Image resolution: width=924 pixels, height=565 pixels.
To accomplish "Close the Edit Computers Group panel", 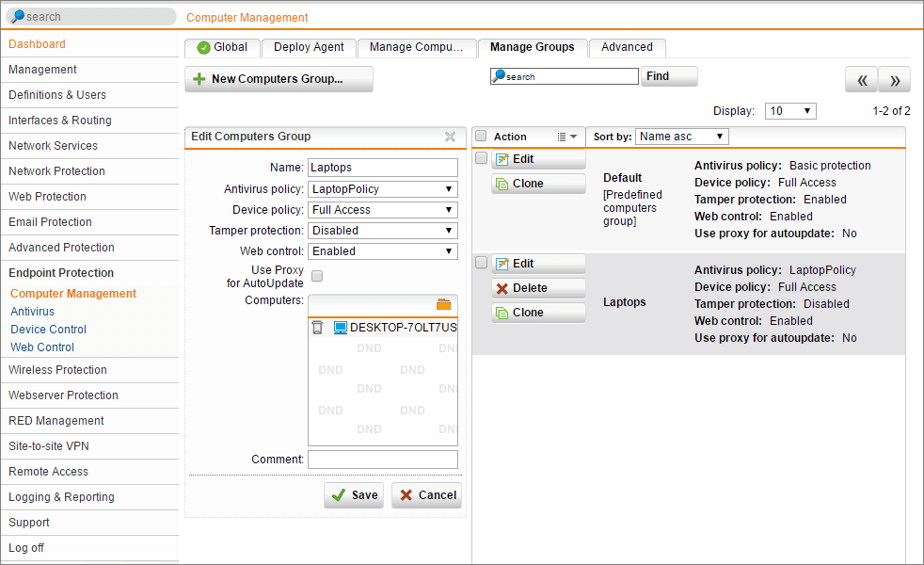I will point(450,137).
